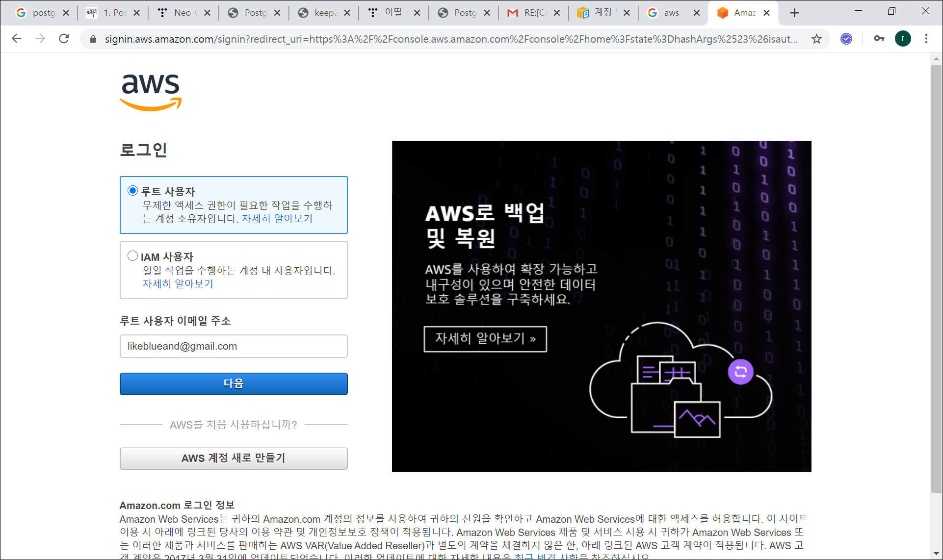Viewport: 943px width, 560px height.
Task: Click the root user email input field
Action: click(234, 346)
